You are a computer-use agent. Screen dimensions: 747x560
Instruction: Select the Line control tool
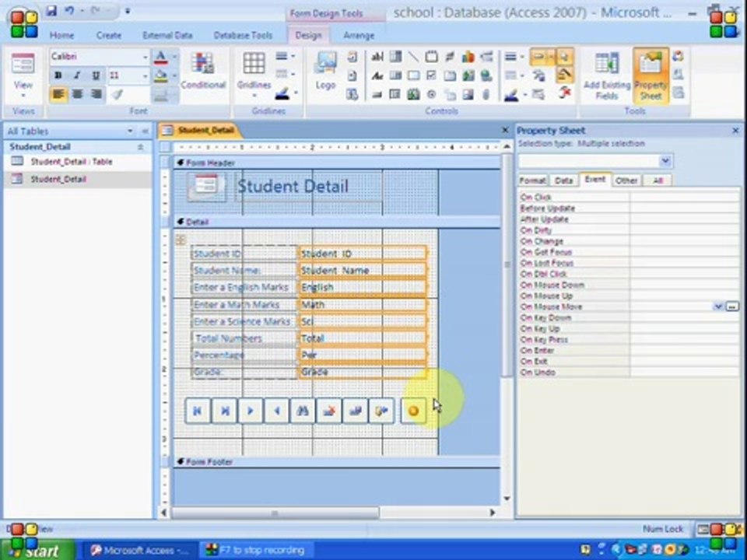click(413, 57)
